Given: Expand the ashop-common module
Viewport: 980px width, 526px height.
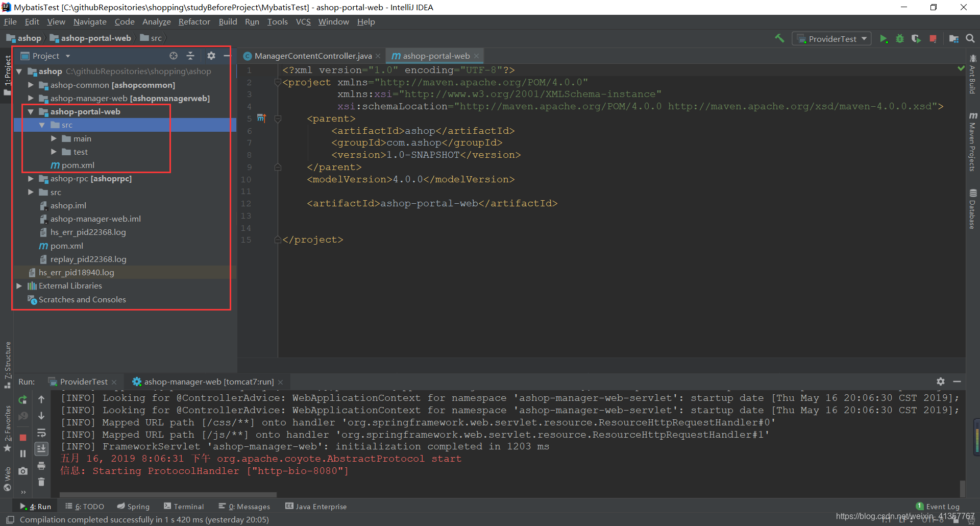Looking at the screenshot, I should pyautogui.click(x=31, y=85).
